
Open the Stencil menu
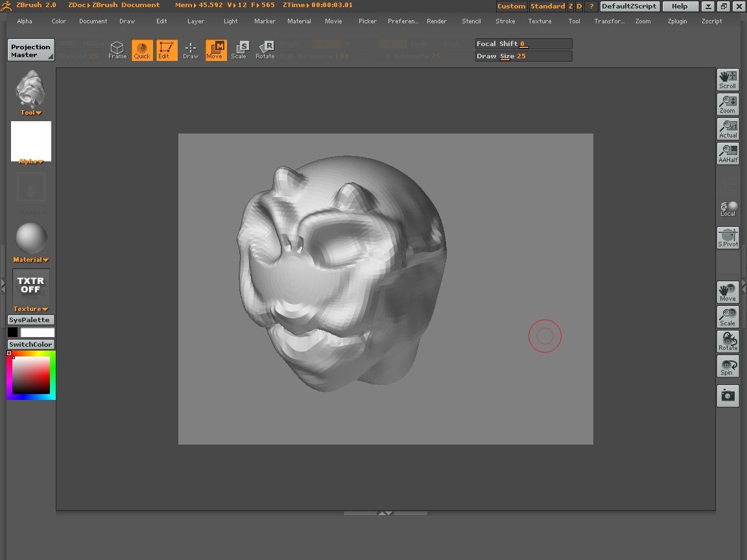[471, 21]
